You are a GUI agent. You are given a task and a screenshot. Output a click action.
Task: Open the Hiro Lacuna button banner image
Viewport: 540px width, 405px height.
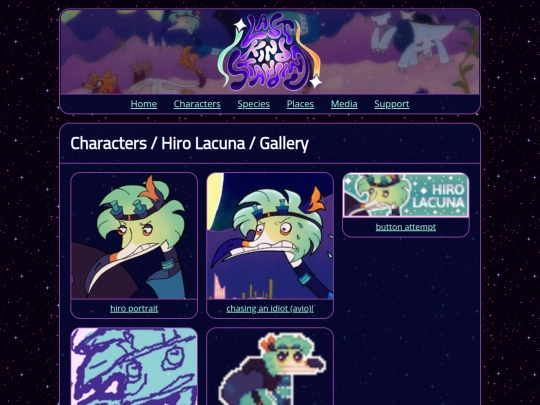click(x=406, y=195)
